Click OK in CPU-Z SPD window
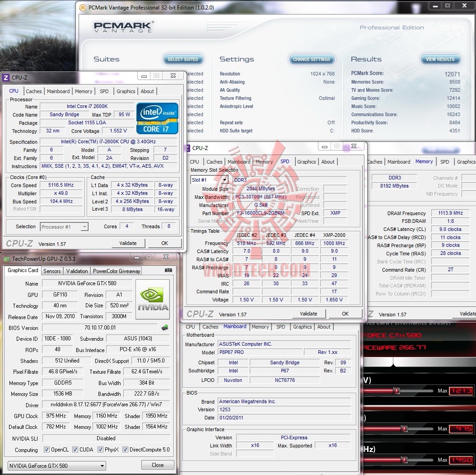The height and width of the screenshot is (475, 476). point(345,313)
